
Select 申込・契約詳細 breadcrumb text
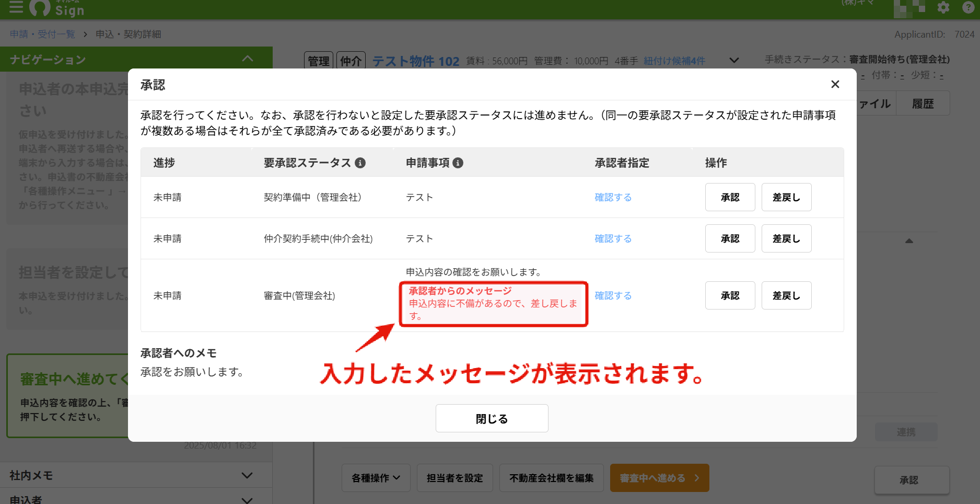[129, 34]
